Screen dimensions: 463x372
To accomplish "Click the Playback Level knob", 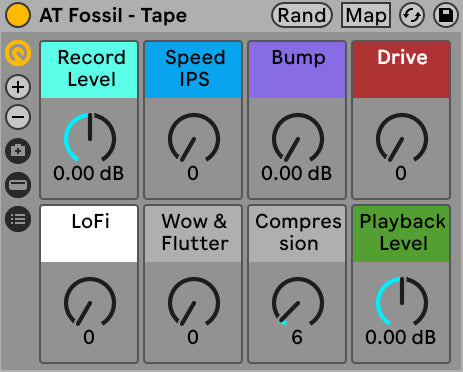I will tap(402, 302).
